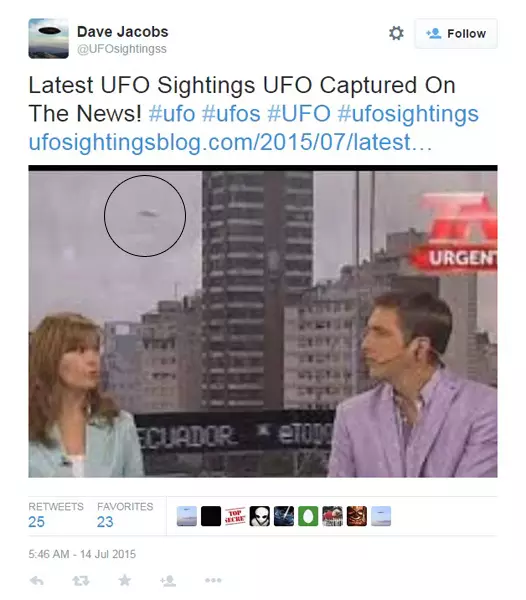The width and height of the screenshot is (526, 600).
Task: Open the green egg avatar
Action: click(x=308, y=516)
